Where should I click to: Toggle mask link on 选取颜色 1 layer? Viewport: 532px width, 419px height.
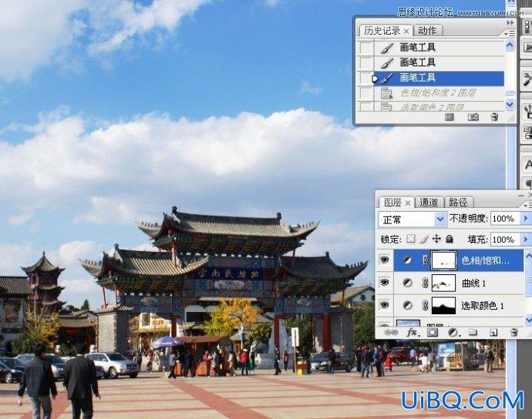(x=425, y=306)
